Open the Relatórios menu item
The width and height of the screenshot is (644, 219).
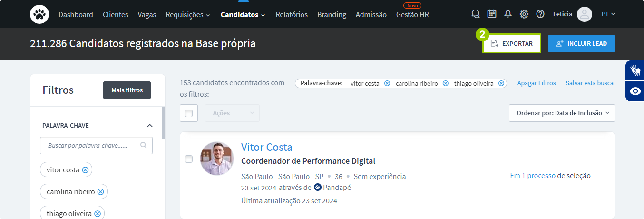click(x=292, y=15)
